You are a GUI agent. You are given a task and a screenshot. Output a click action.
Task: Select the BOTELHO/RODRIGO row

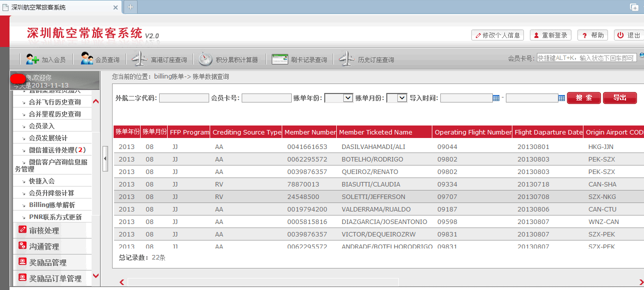[x=379, y=159]
